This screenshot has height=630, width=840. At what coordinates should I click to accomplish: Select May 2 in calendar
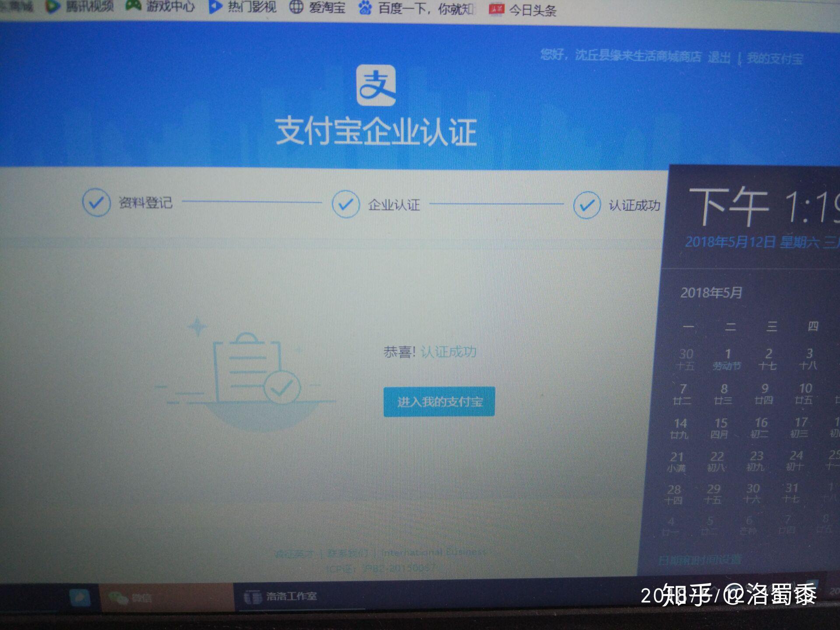(x=768, y=359)
